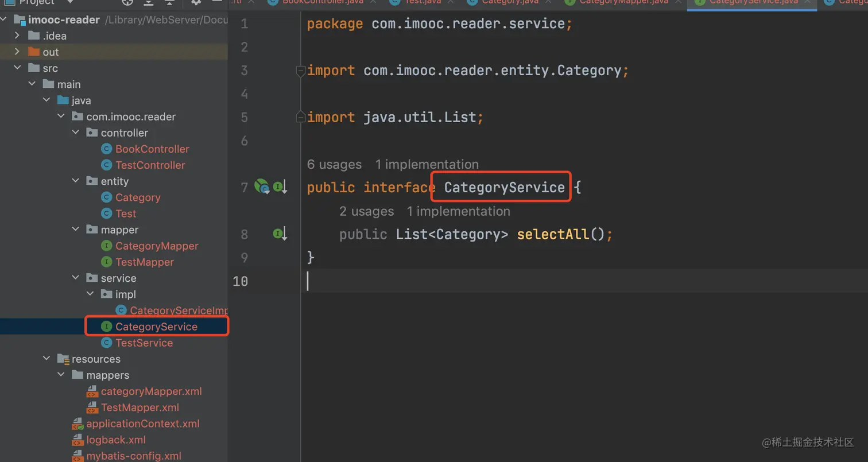Screen dimensions: 868x462
Task: Collapse the mapper package
Action: 76,230
